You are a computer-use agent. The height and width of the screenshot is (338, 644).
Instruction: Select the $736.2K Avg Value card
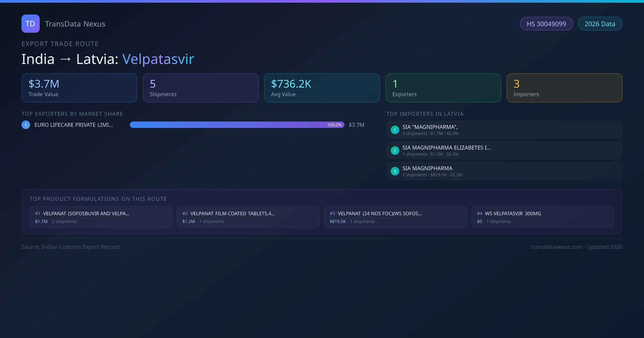pos(322,88)
